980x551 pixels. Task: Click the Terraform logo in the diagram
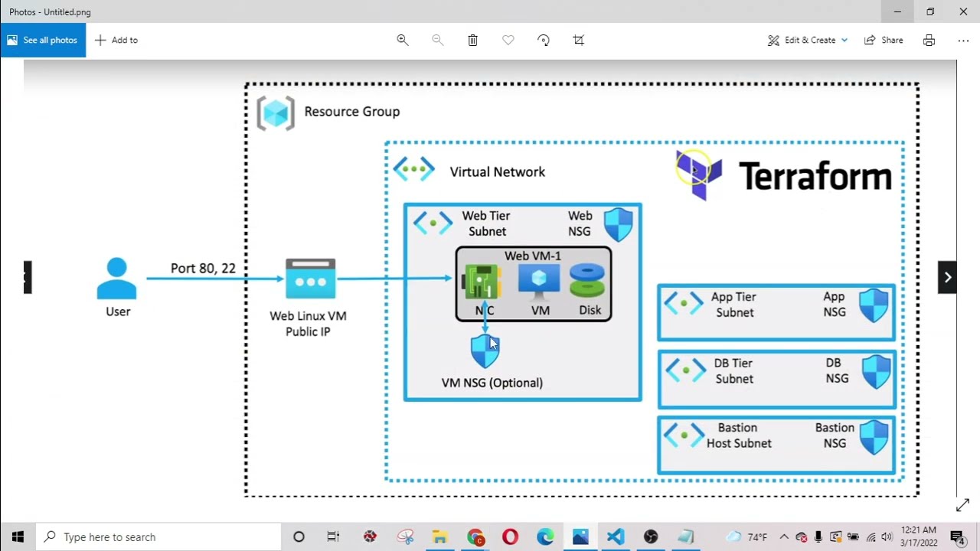coord(699,175)
